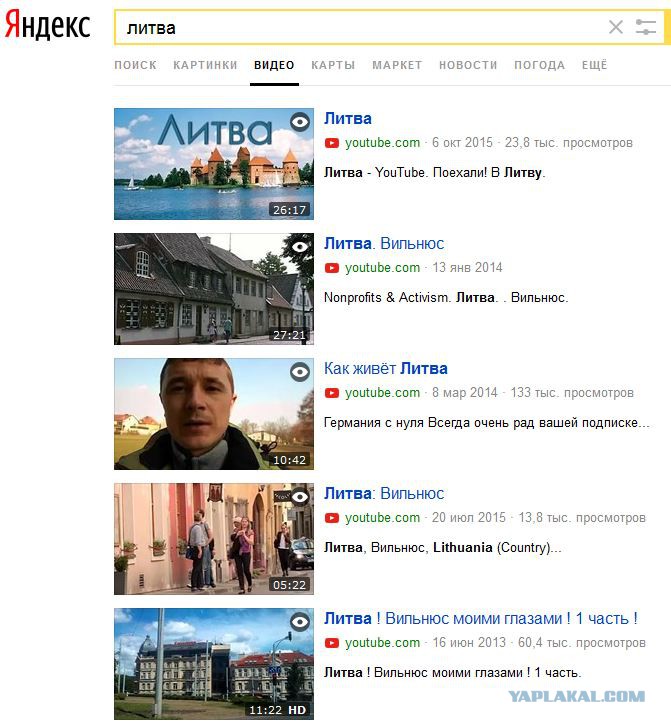Open the КАРТЫ tab

pos(333,65)
